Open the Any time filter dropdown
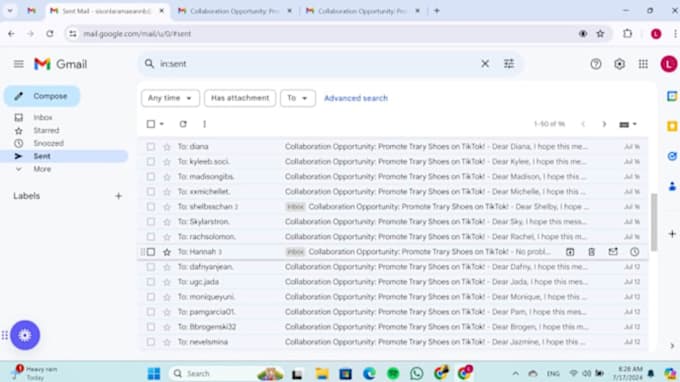Screen dimensions: 680x382 tap(170, 98)
